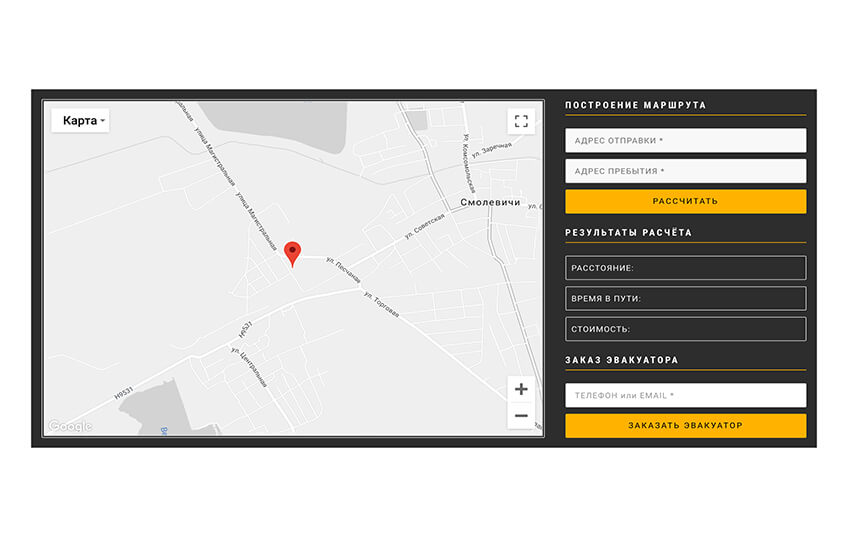Click the Смолевичи town label on map
848x537 pixels.
pos(492,202)
